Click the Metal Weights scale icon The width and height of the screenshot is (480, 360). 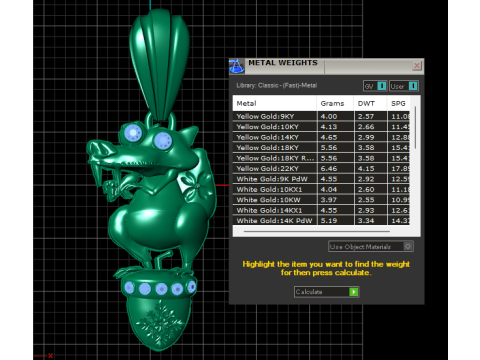click(237, 66)
